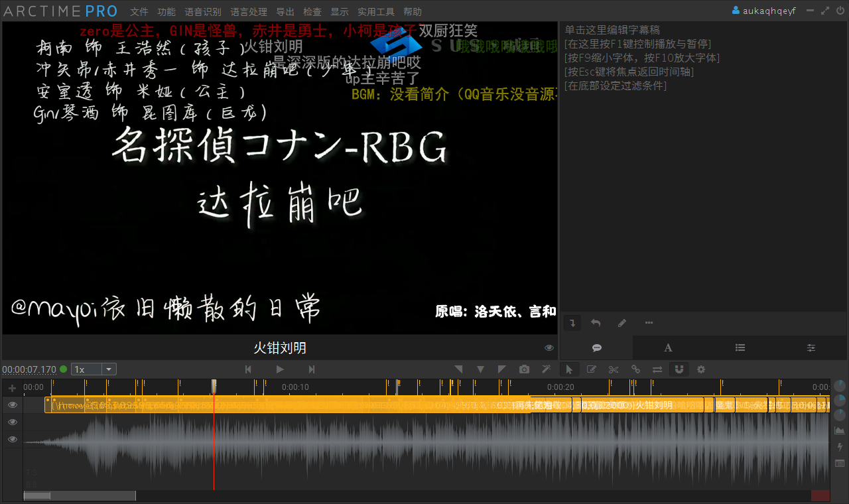The width and height of the screenshot is (849, 504).
Task: Click the 00:00:07.170 timecode display
Action: coord(29,369)
